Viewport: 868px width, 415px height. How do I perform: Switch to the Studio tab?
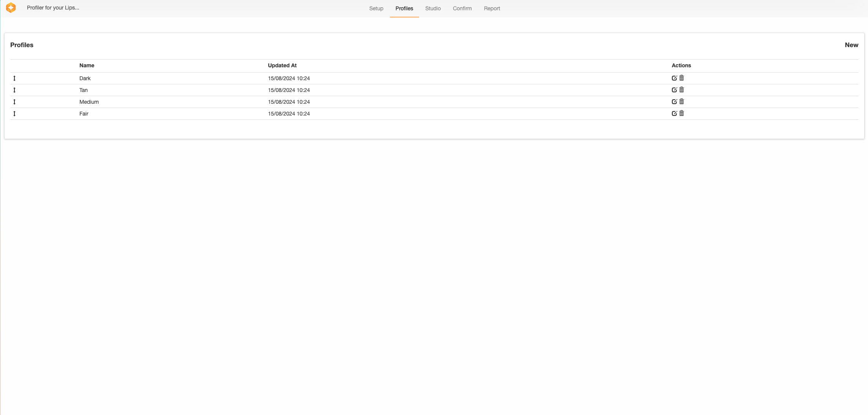click(433, 8)
